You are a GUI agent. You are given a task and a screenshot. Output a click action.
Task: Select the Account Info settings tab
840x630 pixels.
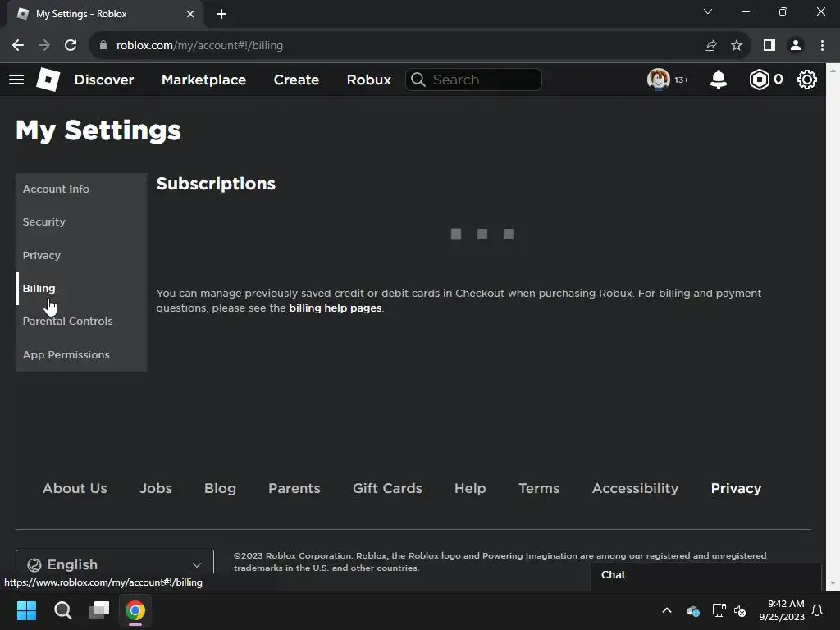(x=81, y=189)
